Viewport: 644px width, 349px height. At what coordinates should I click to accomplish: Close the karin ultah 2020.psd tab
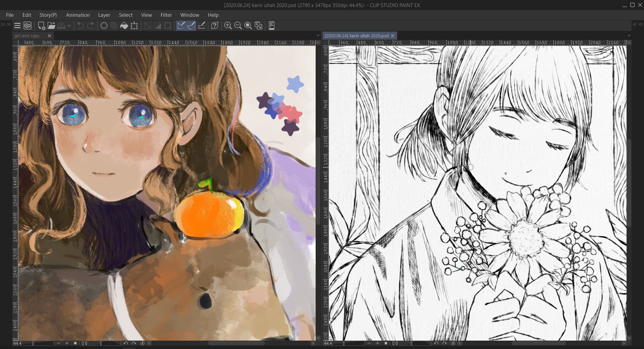tap(392, 36)
